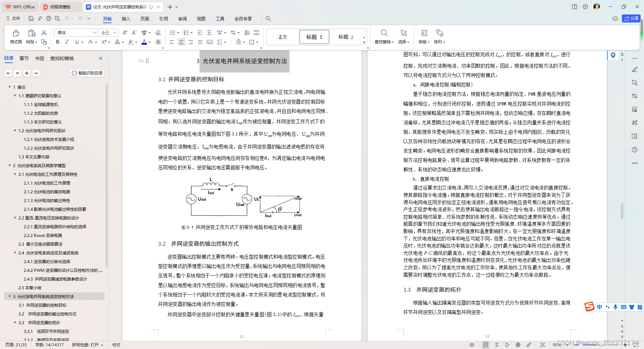Viewport: 644px width, 349px height.
Task: Apply the 正文 style
Action: tap(283, 37)
